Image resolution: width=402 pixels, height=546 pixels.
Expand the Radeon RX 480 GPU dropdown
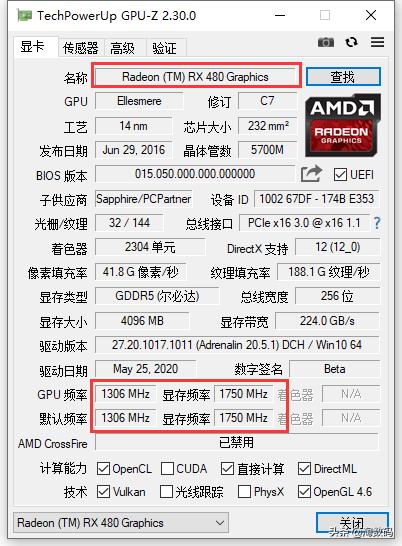click(121, 522)
